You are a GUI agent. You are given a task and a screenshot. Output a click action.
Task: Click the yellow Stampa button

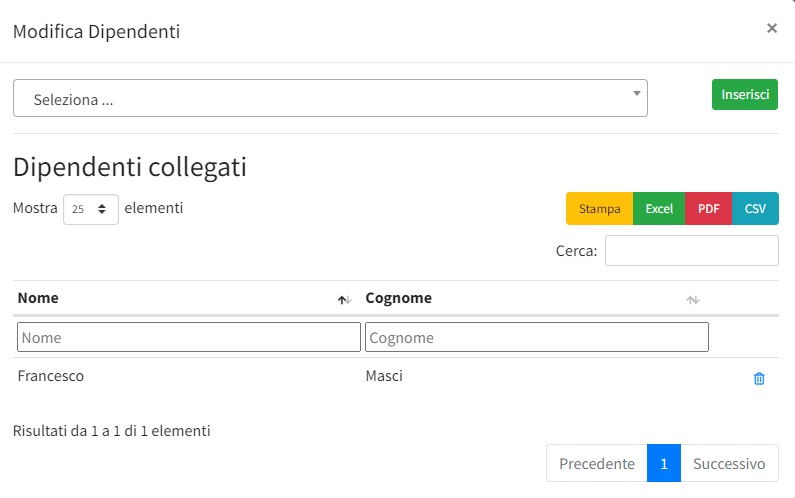pos(600,209)
